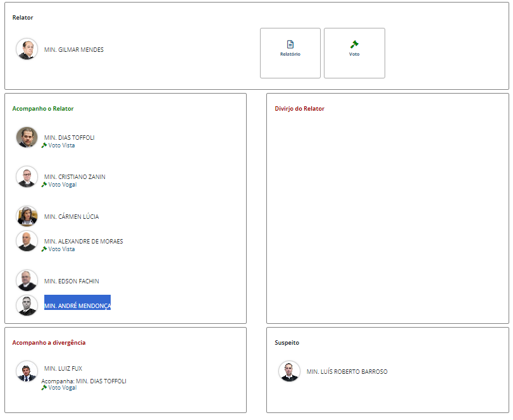The width and height of the screenshot is (513, 420).
Task: Click the Divirjo do Relator heading
Action: coord(299,109)
